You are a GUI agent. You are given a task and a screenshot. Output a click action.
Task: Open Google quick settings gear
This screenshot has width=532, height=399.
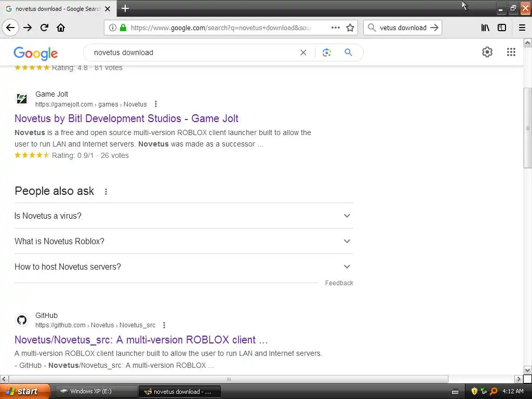(487, 52)
